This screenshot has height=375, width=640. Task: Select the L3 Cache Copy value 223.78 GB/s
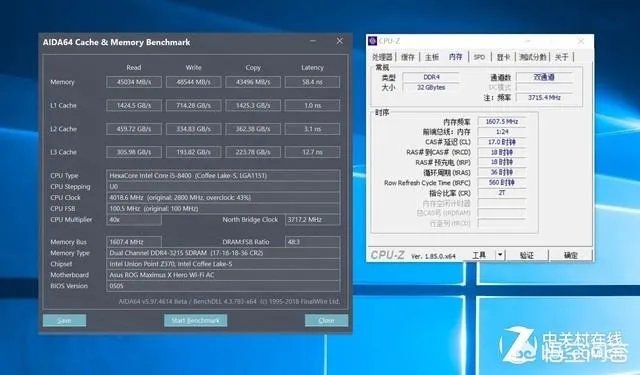coord(253,152)
